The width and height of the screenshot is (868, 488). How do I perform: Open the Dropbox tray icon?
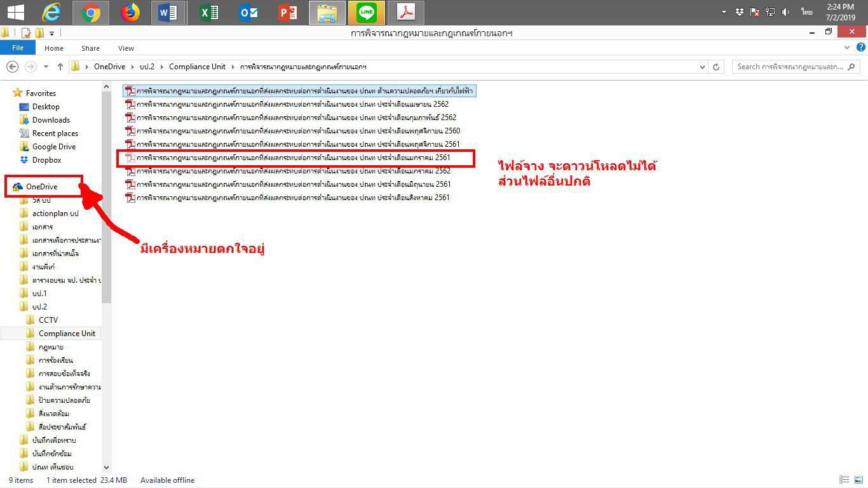pyautogui.click(x=740, y=12)
